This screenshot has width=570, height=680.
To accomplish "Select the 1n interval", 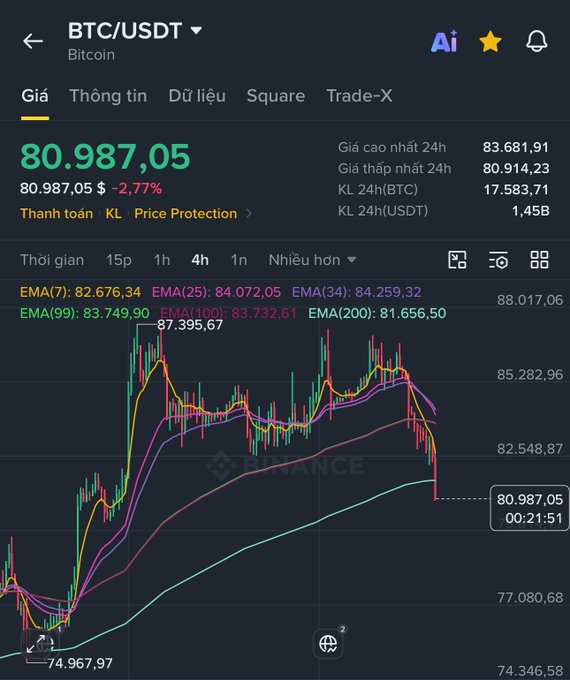I will click(x=239, y=260).
